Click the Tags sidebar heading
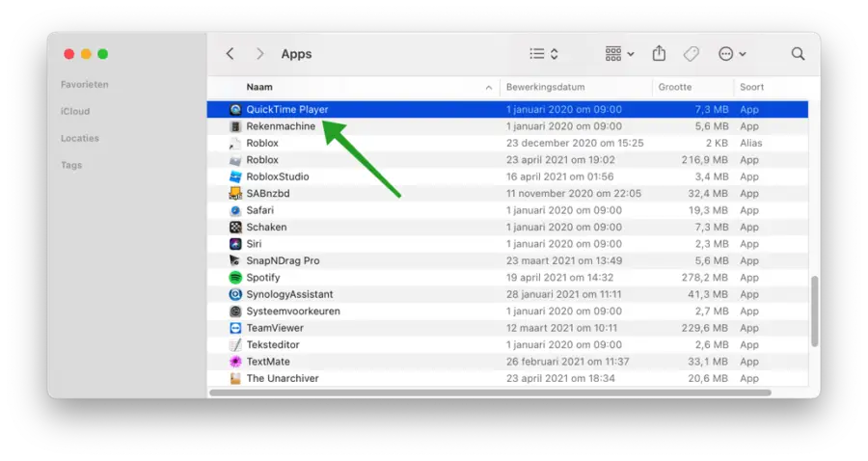Image resolution: width=868 pixels, height=461 pixels. [x=71, y=165]
